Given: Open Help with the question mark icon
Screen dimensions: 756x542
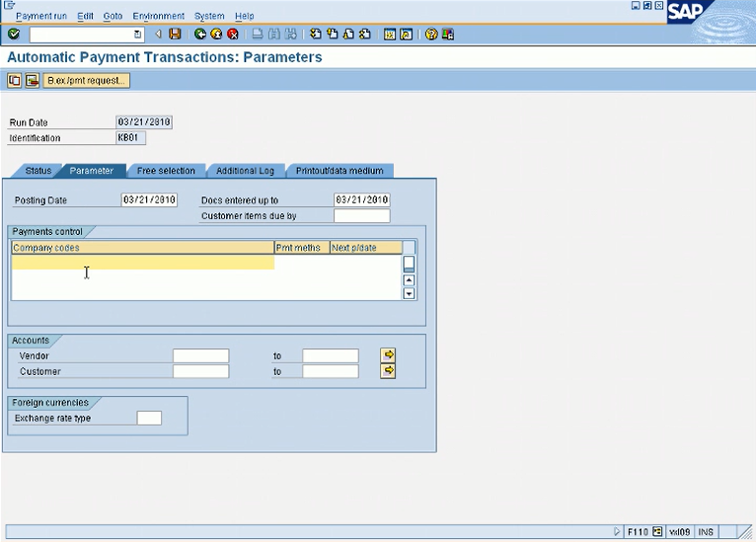Looking at the screenshot, I should 431,35.
